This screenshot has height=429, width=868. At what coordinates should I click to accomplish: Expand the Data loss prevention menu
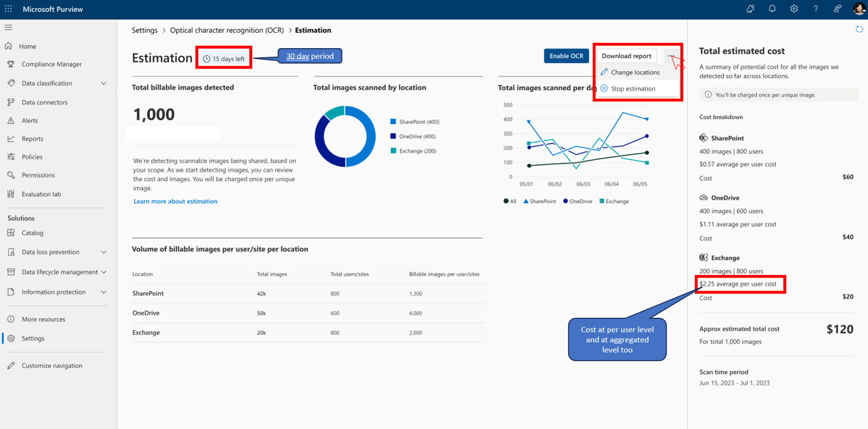point(103,252)
